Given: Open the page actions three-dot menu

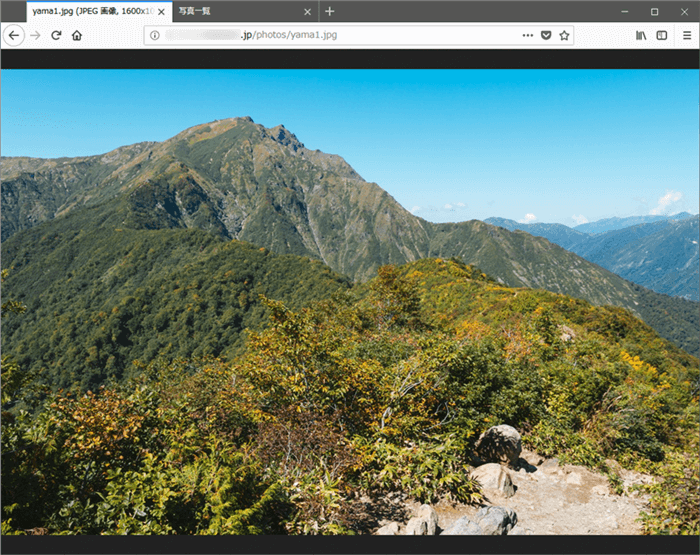Looking at the screenshot, I should coord(527,35).
